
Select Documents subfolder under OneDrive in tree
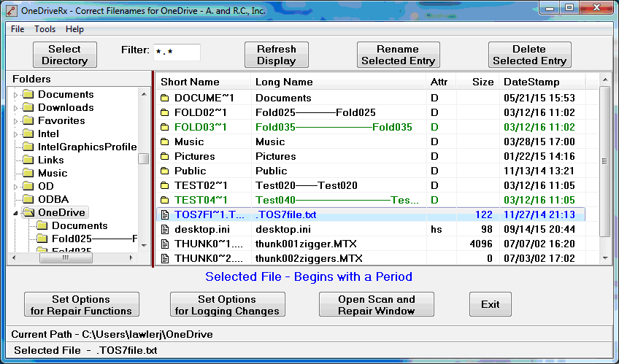click(80, 225)
